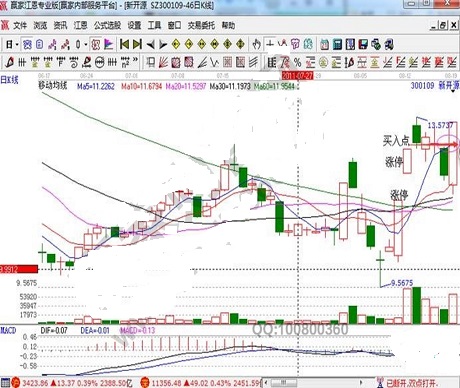Toggle the crosshair cursor tool

tap(270, 44)
